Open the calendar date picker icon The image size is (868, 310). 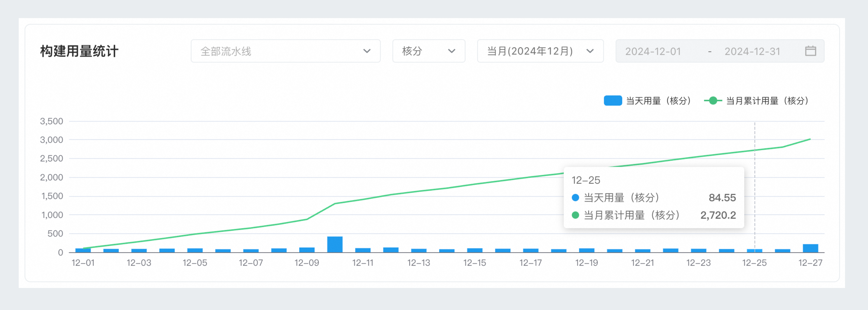[811, 51]
